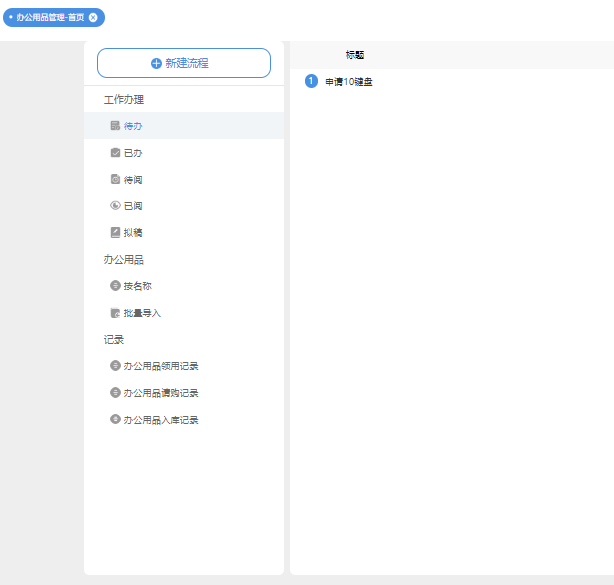Screen dimensions: 614x585
Task: Click the 已阅 eye icon
Action: pos(115,205)
